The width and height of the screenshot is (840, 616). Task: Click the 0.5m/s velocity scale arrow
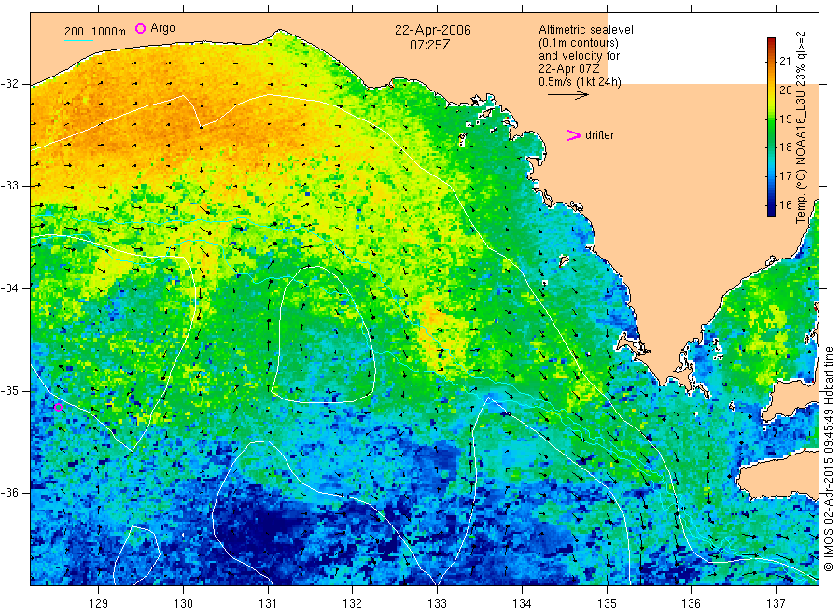(567, 95)
